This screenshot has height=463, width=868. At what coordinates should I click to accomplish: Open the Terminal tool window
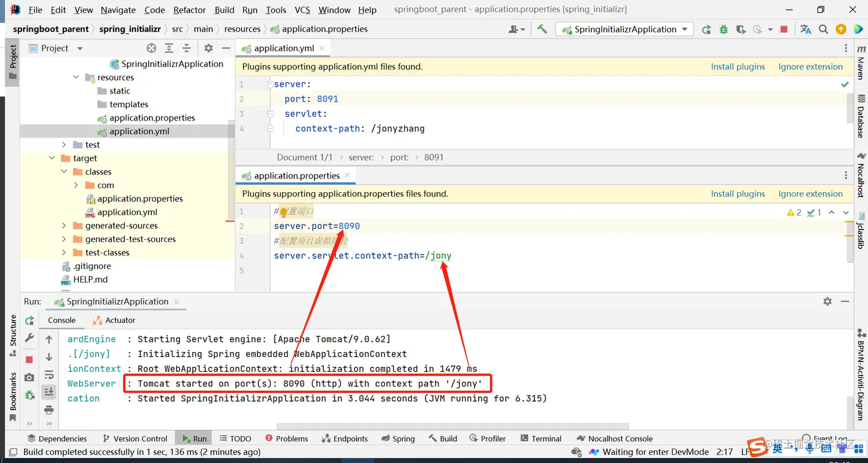coord(541,438)
